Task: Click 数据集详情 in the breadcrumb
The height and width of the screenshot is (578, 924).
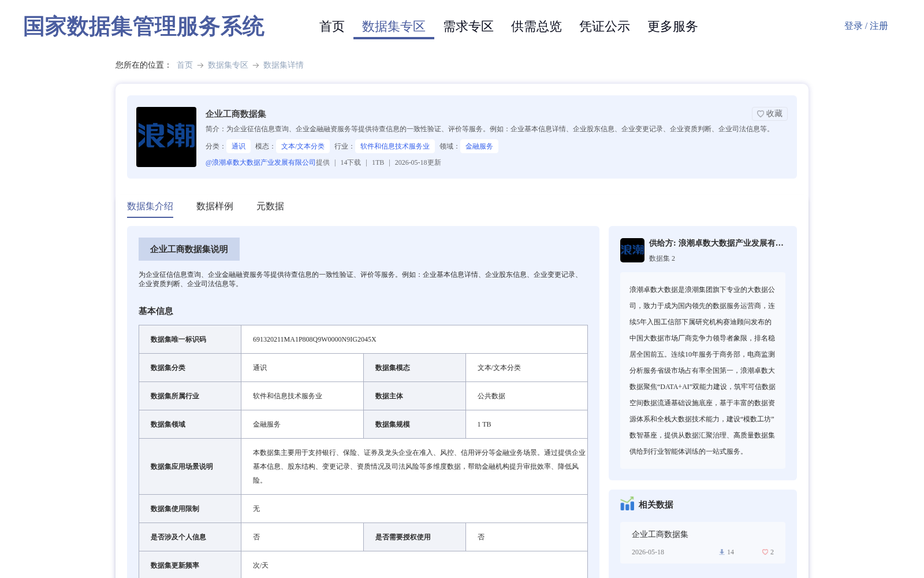Action: click(284, 65)
